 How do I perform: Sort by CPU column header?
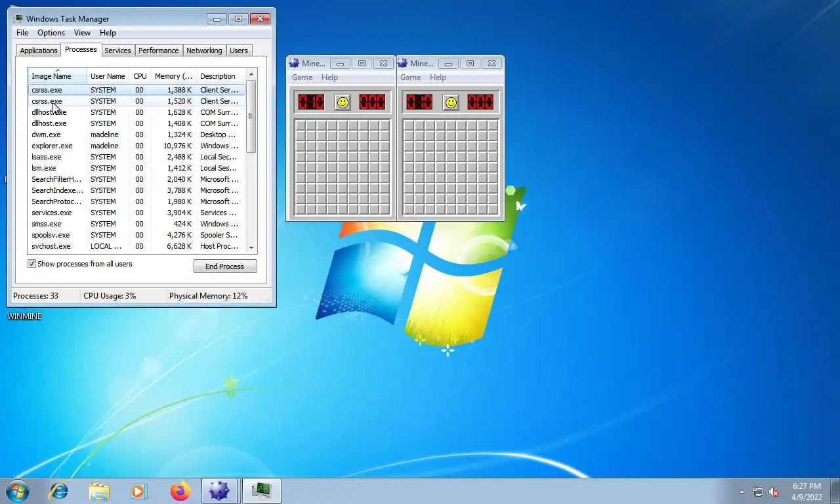(140, 76)
